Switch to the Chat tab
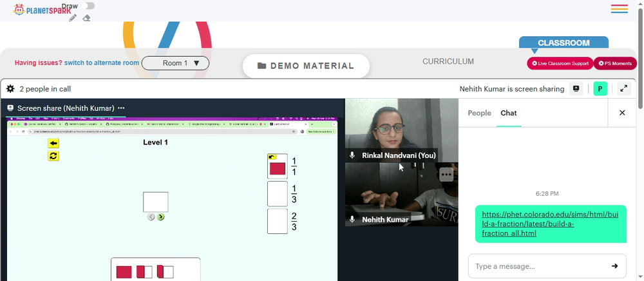Viewport: 644px width, 281px height. [509, 113]
